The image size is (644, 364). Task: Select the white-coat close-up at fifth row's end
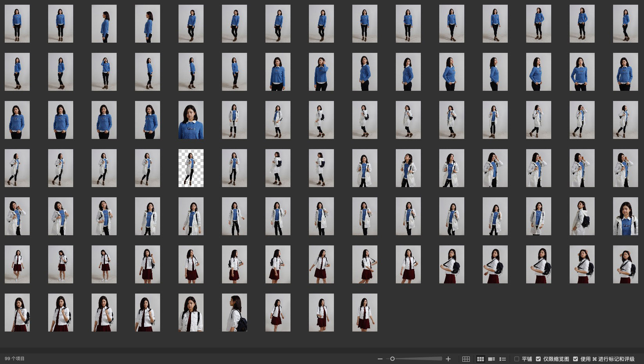coord(625,216)
